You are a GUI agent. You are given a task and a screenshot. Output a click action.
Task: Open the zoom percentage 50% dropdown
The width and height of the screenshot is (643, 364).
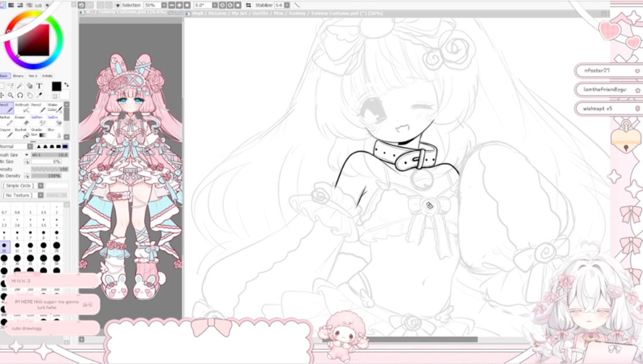[164, 5]
